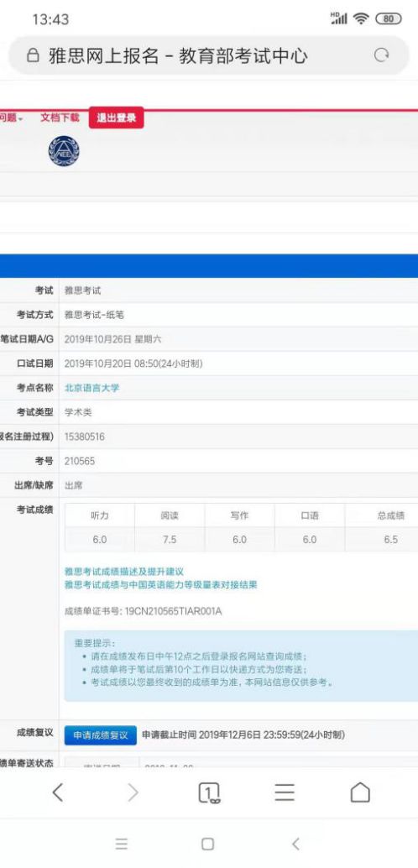Tap the 总成绩 score column header
This screenshot has height=868, width=418.
coord(390,515)
